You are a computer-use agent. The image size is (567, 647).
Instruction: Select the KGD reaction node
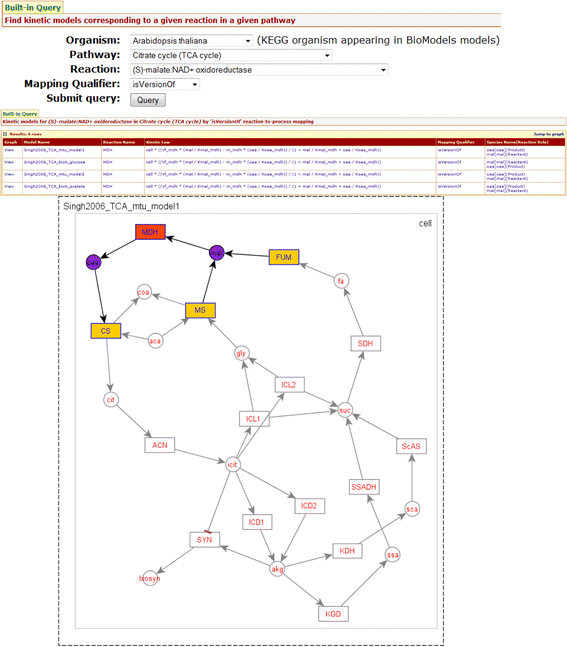(333, 614)
